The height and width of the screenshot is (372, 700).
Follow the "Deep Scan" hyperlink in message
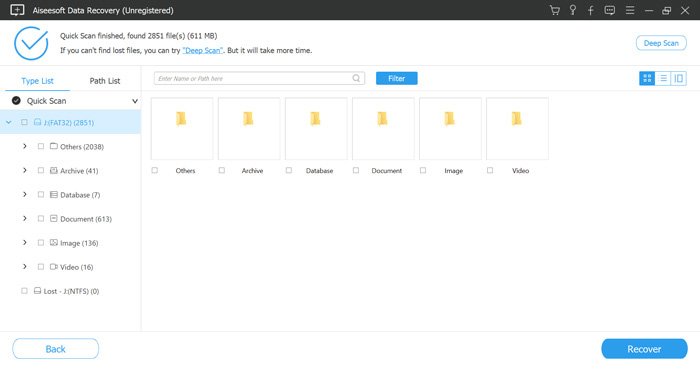[x=203, y=50]
